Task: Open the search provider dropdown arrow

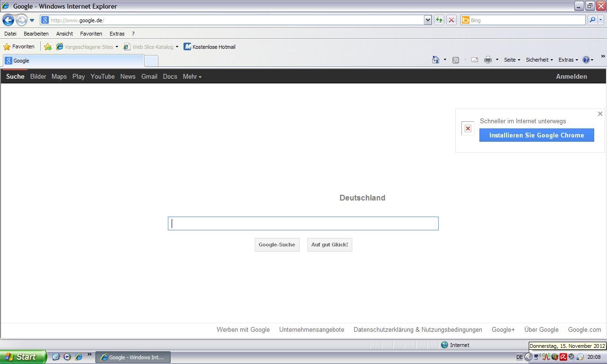Action: 600,20
